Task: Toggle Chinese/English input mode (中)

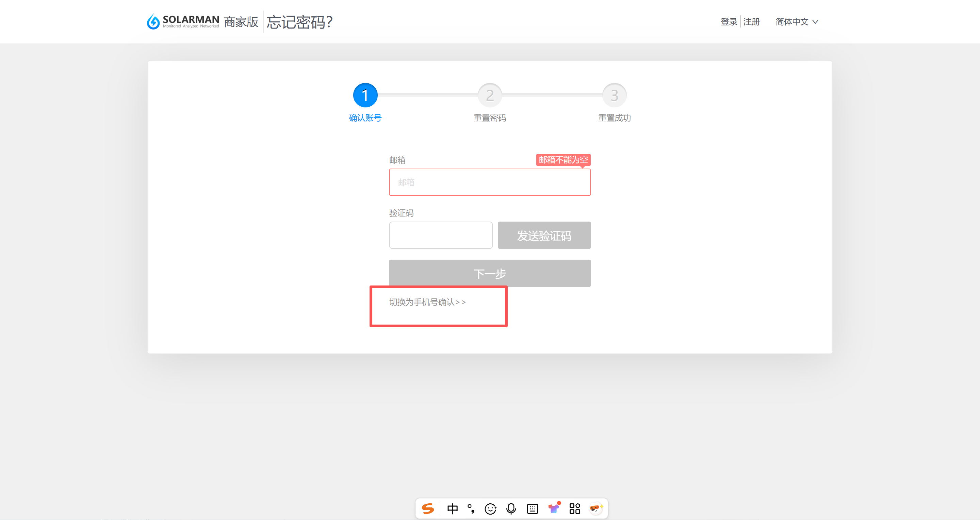Action: pos(452,508)
